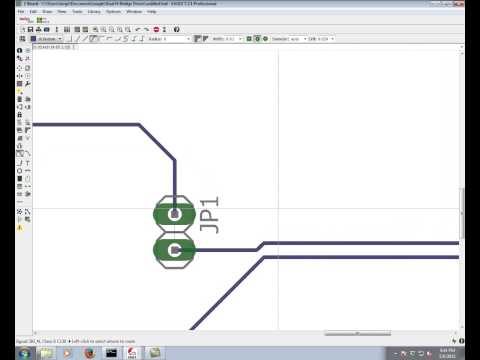Select the third wire bend style

[x=86, y=39]
